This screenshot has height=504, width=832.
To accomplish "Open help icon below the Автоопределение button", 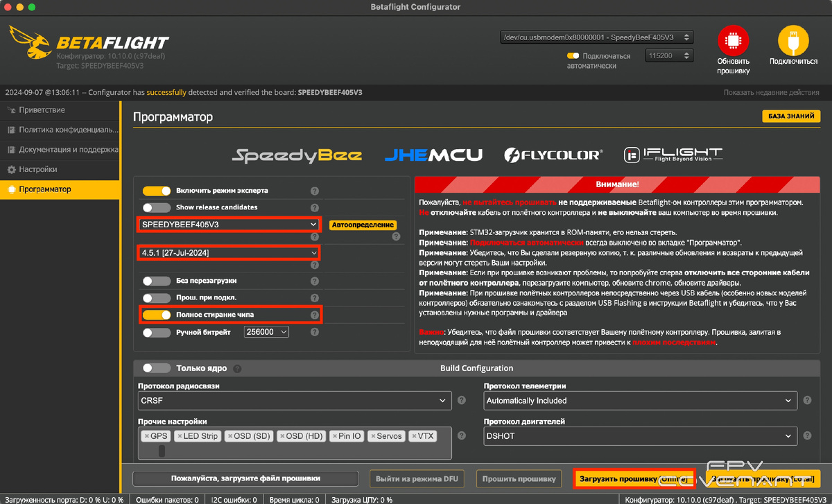I will [x=396, y=236].
